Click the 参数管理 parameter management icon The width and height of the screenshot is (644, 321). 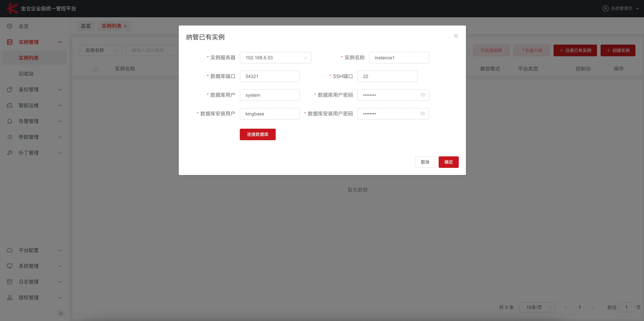pyautogui.click(x=10, y=137)
